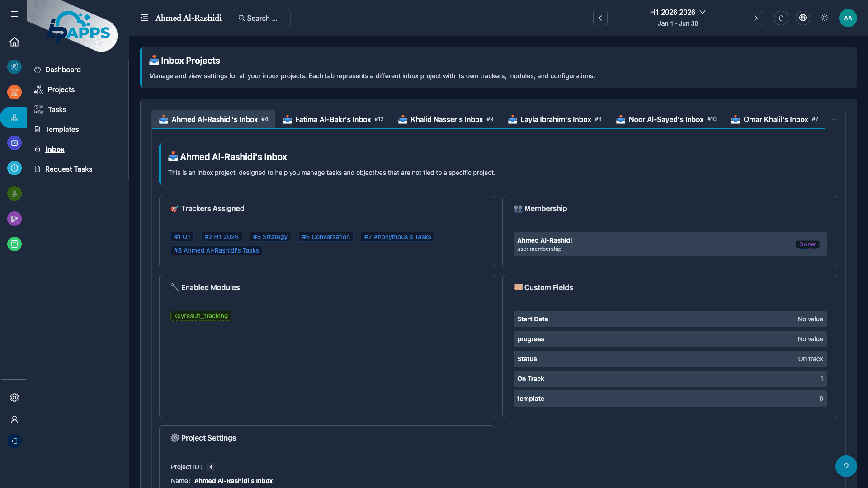Open Templates in the sidebar
The height and width of the screenshot is (488, 868).
(62, 129)
